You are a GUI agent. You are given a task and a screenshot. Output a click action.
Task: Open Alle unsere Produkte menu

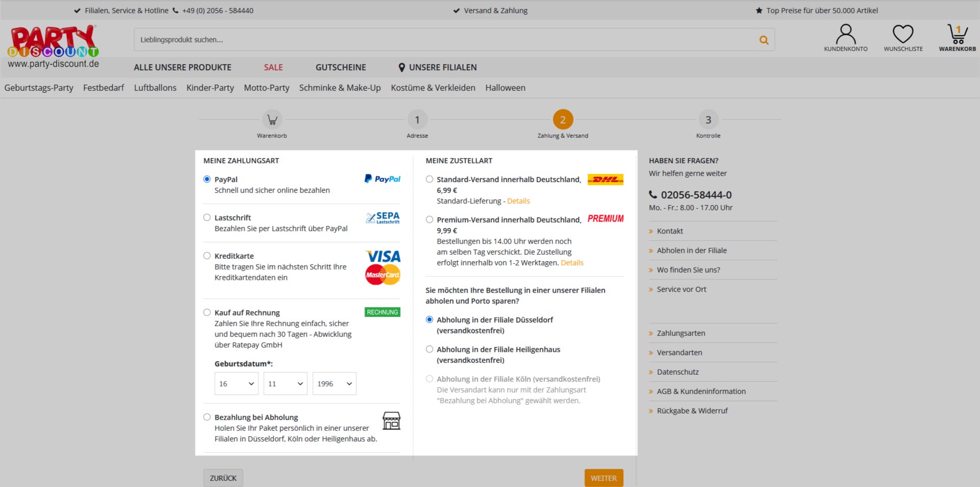coord(182,67)
